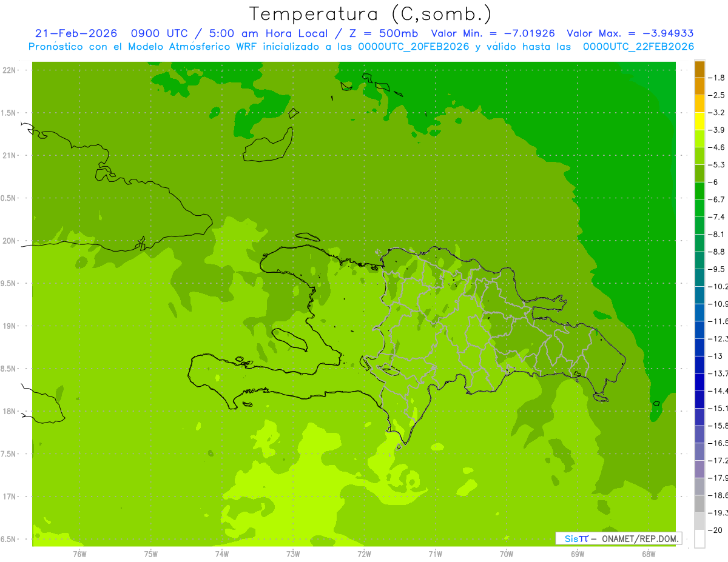Select the "0000UTC_22FEB2026" valid-until time
The width and height of the screenshot is (728, 562).
[638, 47]
